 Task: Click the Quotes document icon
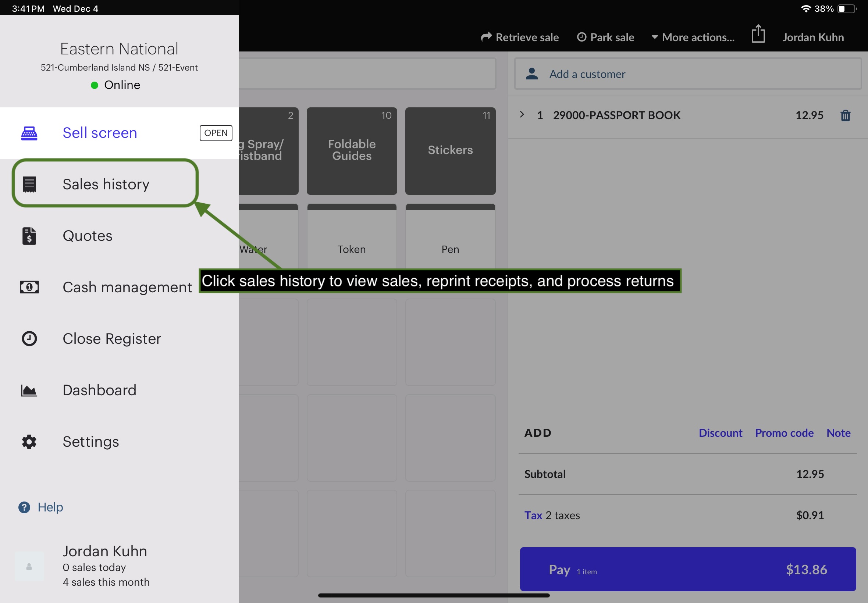(x=29, y=236)
